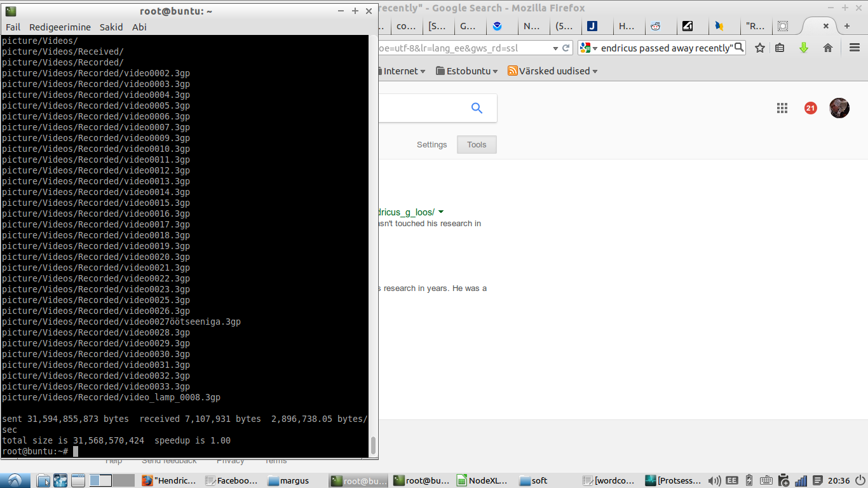The image size is (868, 488).
Task: Open the Firefox hamburger menu
Action: coord(855,48)
